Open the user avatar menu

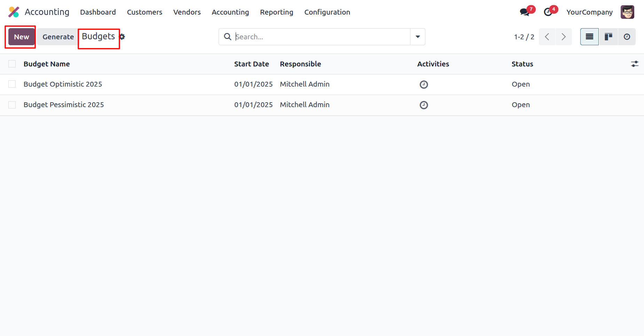pos(627,12)
